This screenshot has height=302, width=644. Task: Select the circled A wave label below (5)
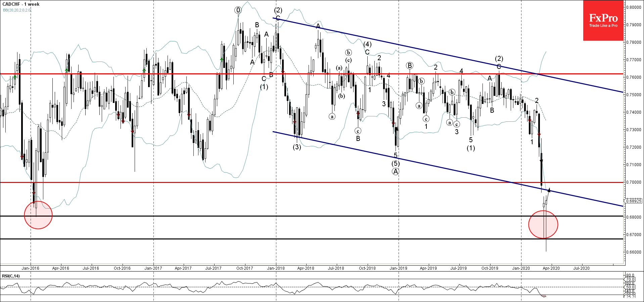coord(396,172)
